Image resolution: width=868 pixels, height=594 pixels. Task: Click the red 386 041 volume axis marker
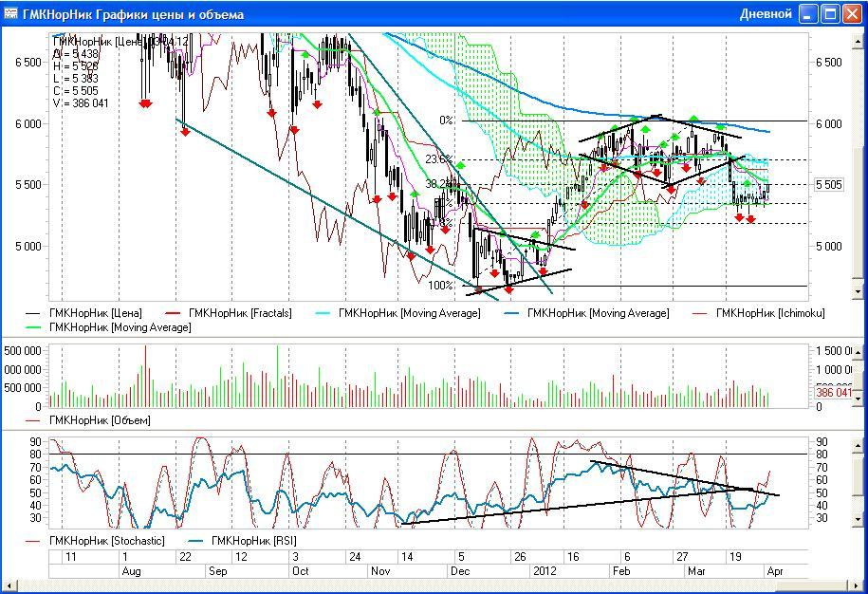coord(833,393)
